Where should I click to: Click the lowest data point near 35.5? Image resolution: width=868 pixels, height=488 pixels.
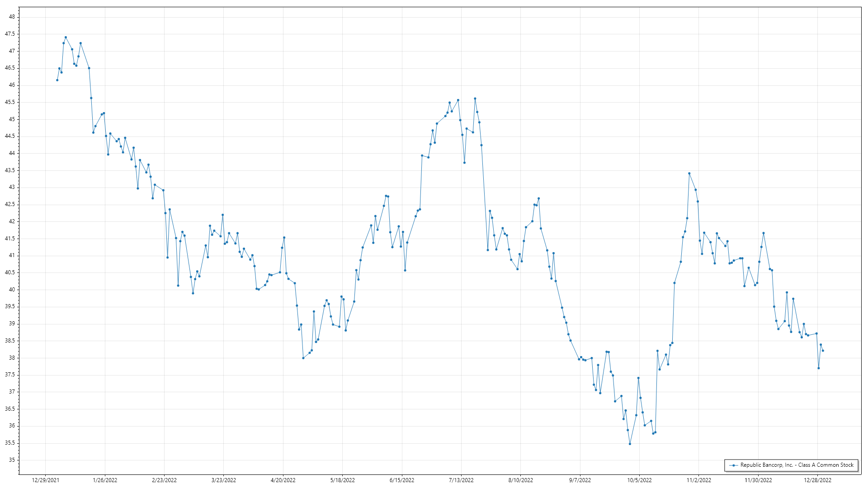630,444
